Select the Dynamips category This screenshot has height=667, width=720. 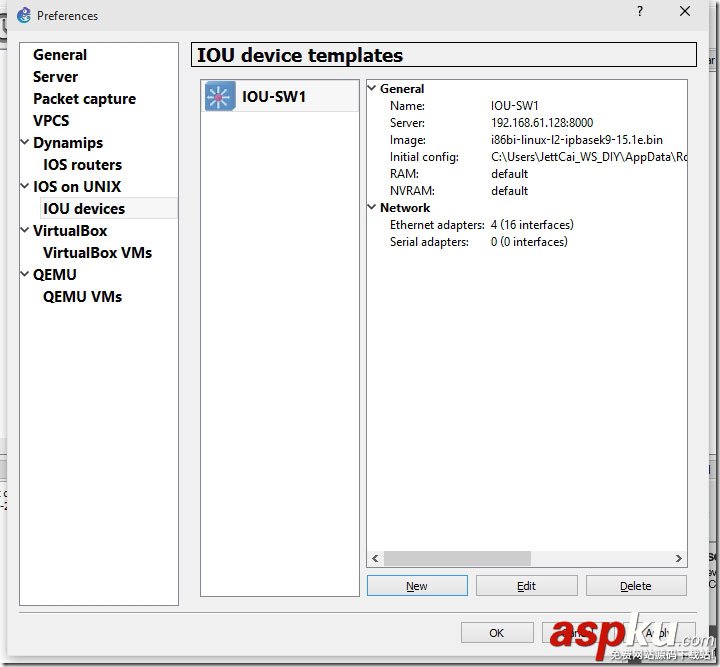(68, 143)
